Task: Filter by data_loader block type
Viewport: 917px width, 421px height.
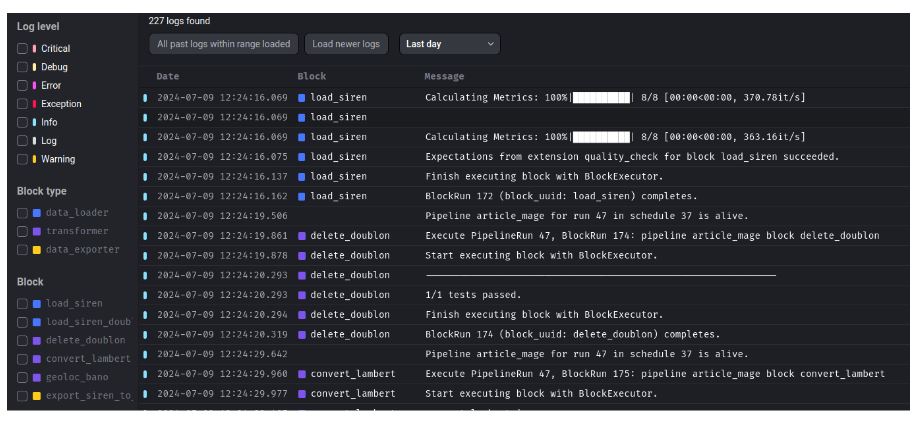Action: (x=23, y=212)
